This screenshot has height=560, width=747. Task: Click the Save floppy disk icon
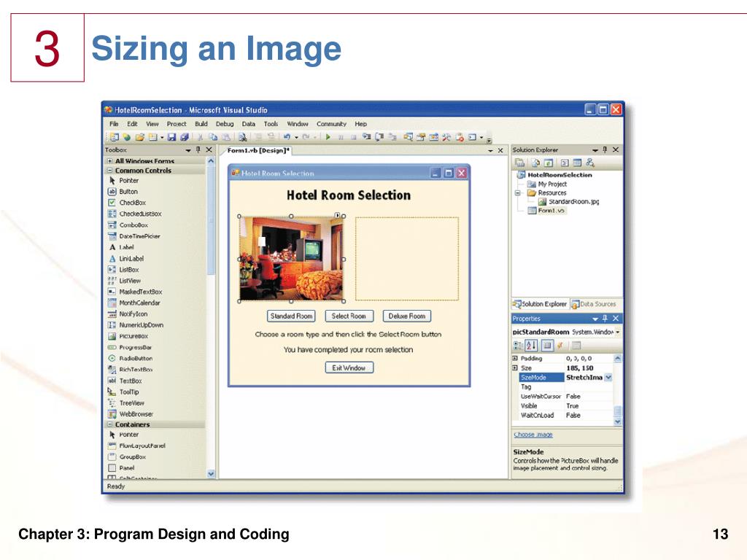click(x=171, y=137)
